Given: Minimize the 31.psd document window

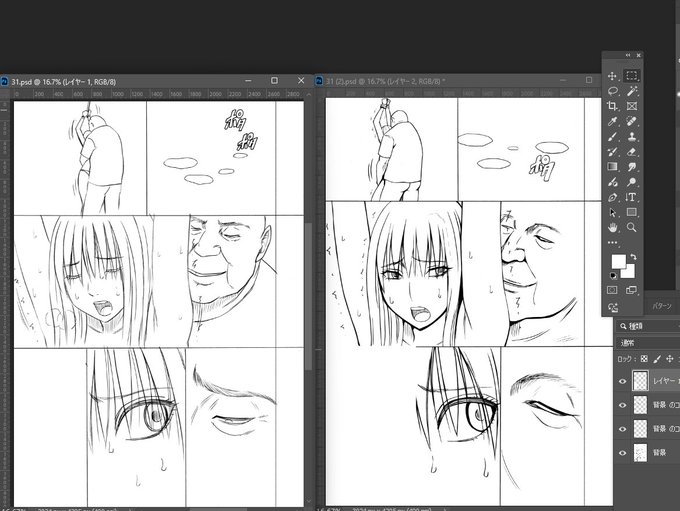Looking at the screenshot, I should click(248, 81).
